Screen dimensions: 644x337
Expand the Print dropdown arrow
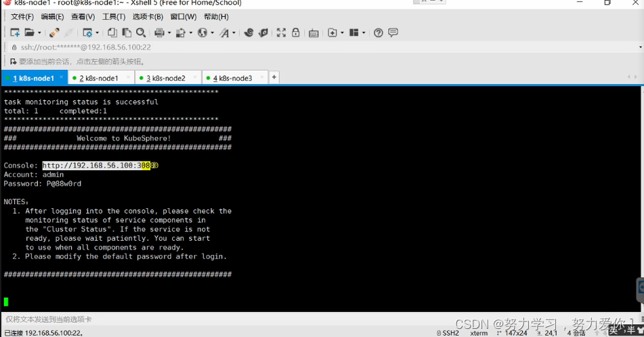[x=169, y=33]
